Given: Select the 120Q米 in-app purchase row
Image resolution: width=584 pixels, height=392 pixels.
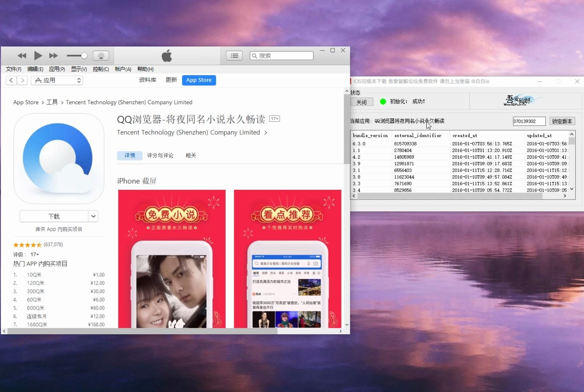Looking at the screenshot, I should coord(59,283).
